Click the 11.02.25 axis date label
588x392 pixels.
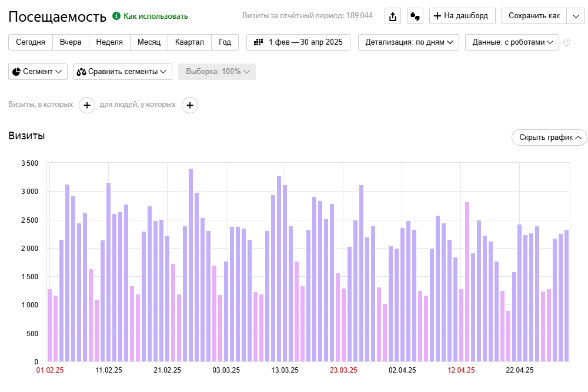pos(109,370)
